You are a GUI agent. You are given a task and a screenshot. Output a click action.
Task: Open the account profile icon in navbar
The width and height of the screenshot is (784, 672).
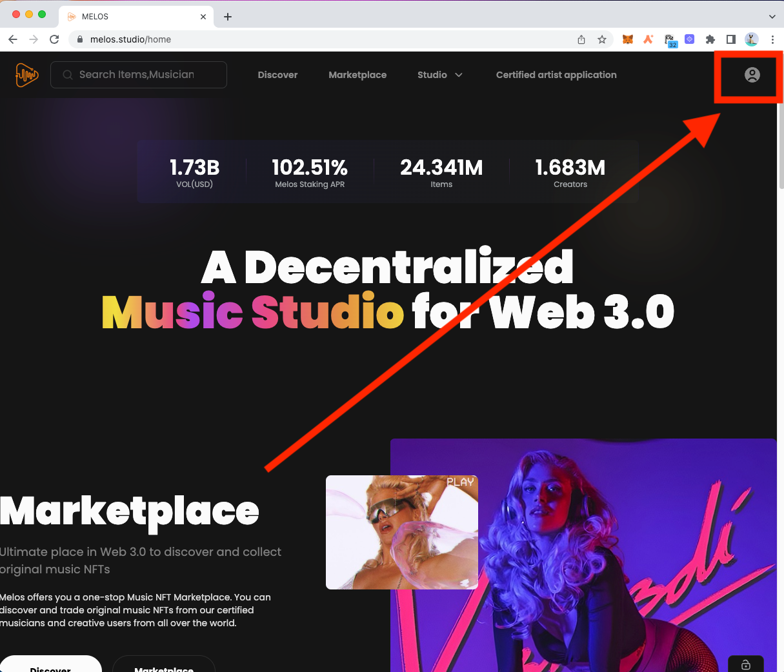click(751, 75)
